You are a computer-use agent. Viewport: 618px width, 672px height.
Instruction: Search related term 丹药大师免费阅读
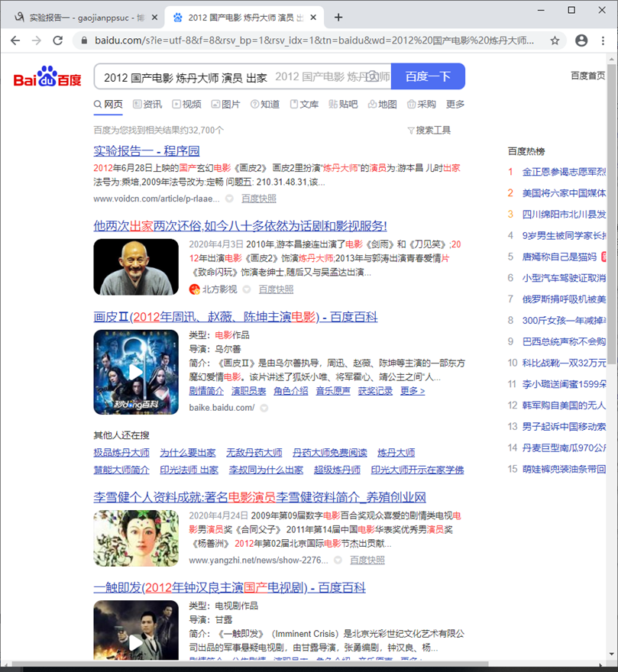pyautogui.click(x=330, y=453)
